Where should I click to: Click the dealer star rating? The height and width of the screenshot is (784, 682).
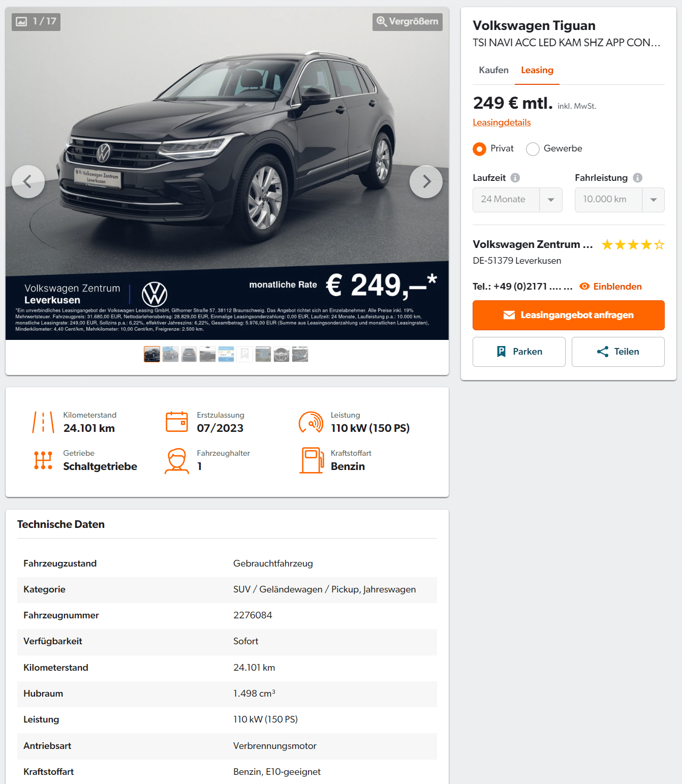pyautogui.click(x=633, y=245)
